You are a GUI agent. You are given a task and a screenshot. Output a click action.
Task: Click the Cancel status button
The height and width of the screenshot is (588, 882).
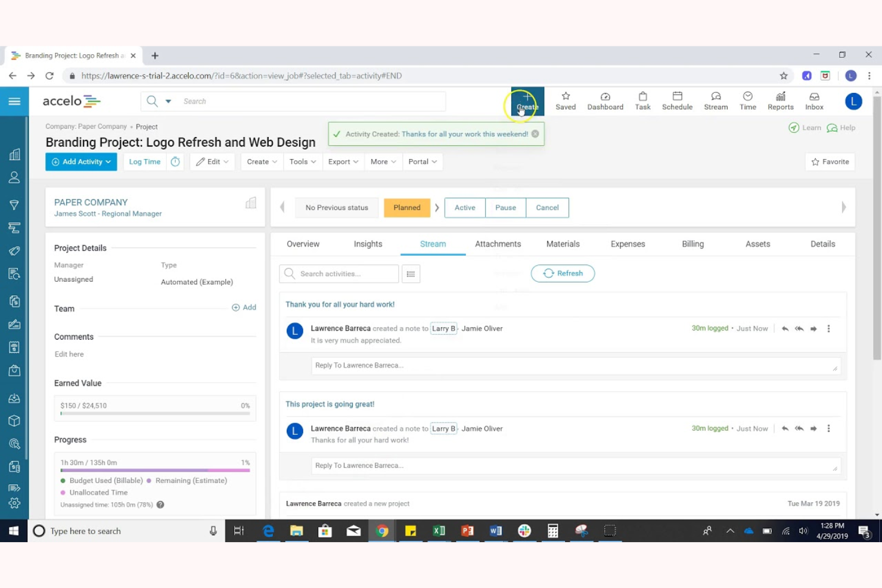click(x=547, y=208)
